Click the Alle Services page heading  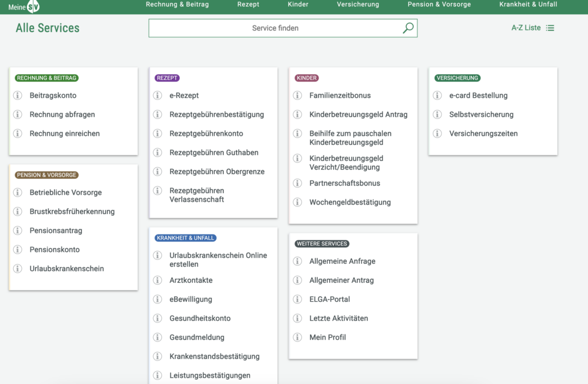click(x=48, y=28)
